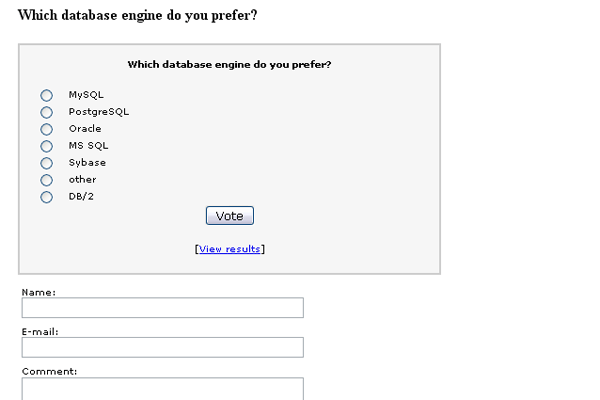Viewport: 600px width, 400px height.
Task: Click the DB/2 option label text
Action: tap(81, 197)
